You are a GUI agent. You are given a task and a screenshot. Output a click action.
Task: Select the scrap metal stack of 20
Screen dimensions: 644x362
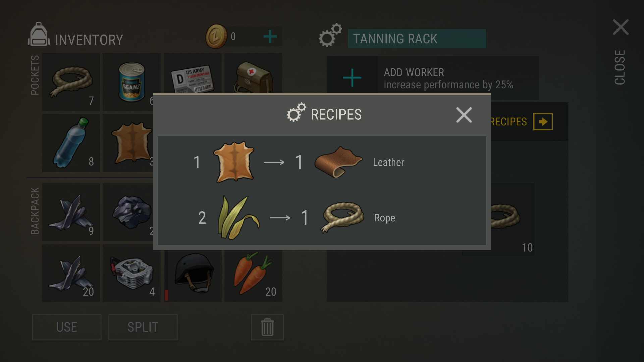[71, 273]
